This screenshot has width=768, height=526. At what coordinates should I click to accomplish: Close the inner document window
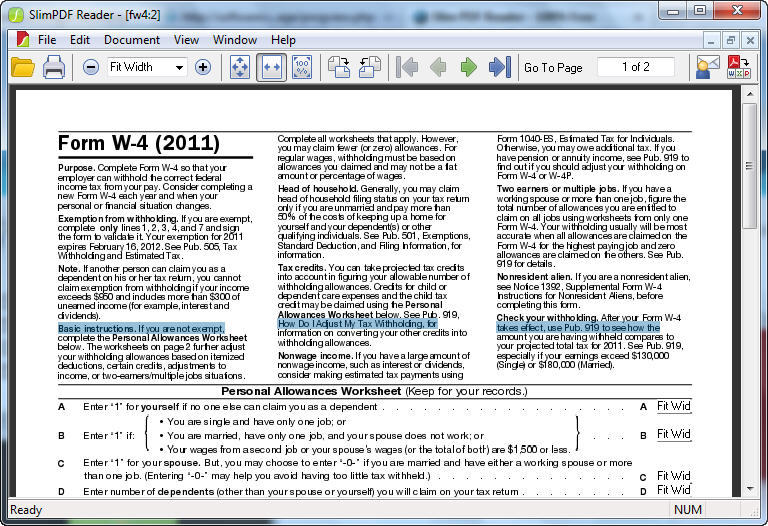click(x=750, y=41)
